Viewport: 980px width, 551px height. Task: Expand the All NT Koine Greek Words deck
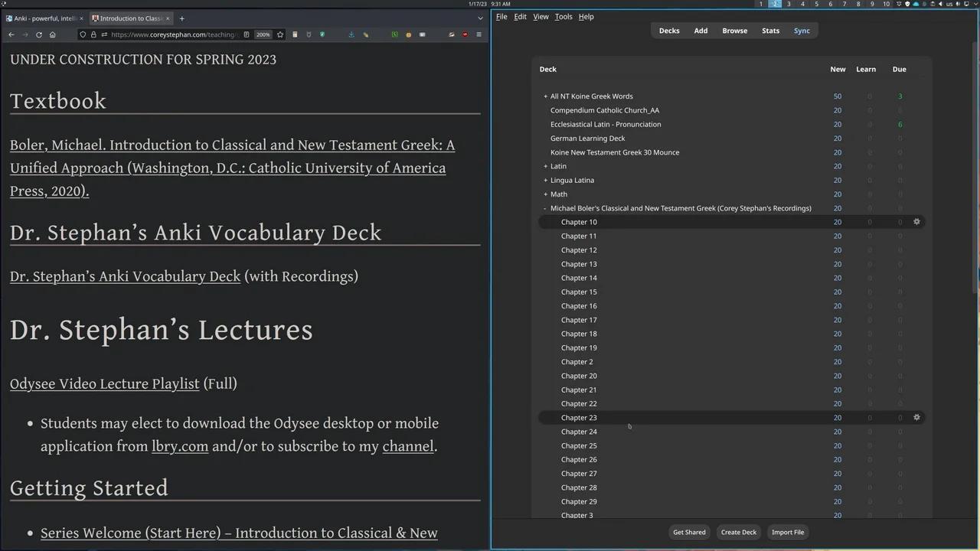[544, 96]
